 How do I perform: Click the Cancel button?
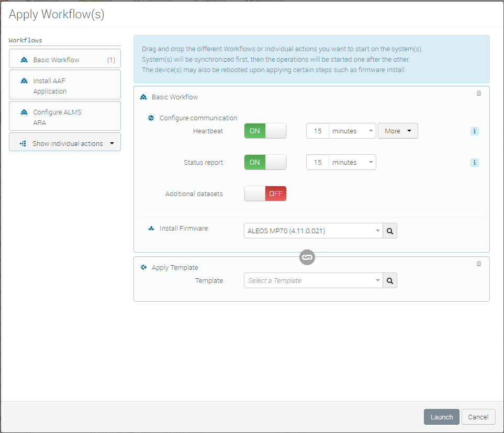478,417
